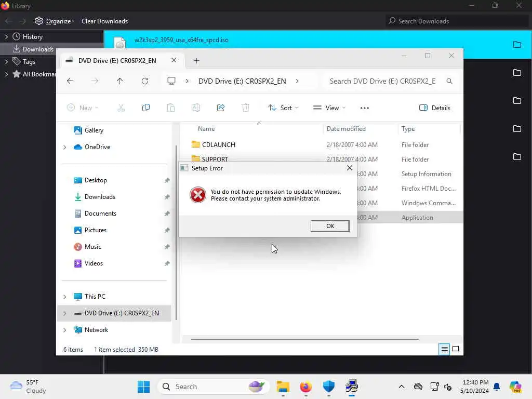Switch to details list view layout icon

click(445, 349)
